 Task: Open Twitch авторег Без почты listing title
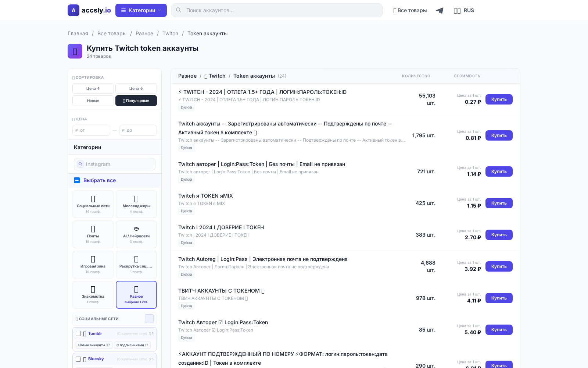[262, 164]
